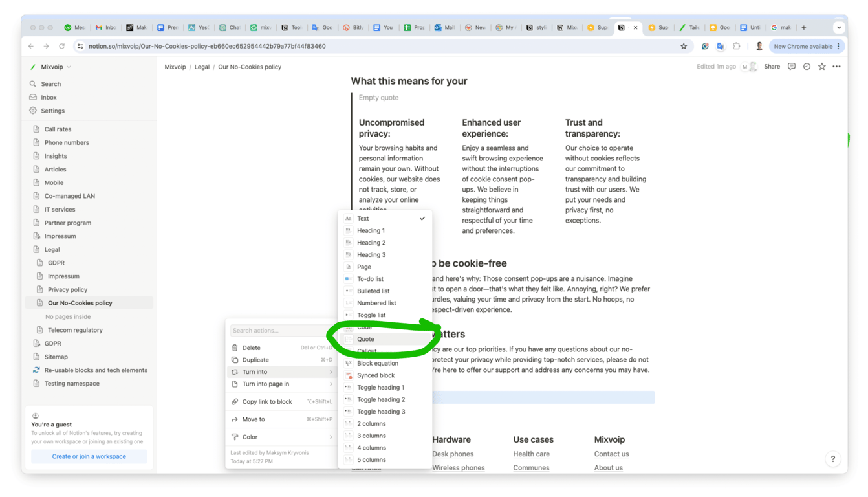Turn block into Synced block
The image size is (868, 497).
(x=385, y=375)
